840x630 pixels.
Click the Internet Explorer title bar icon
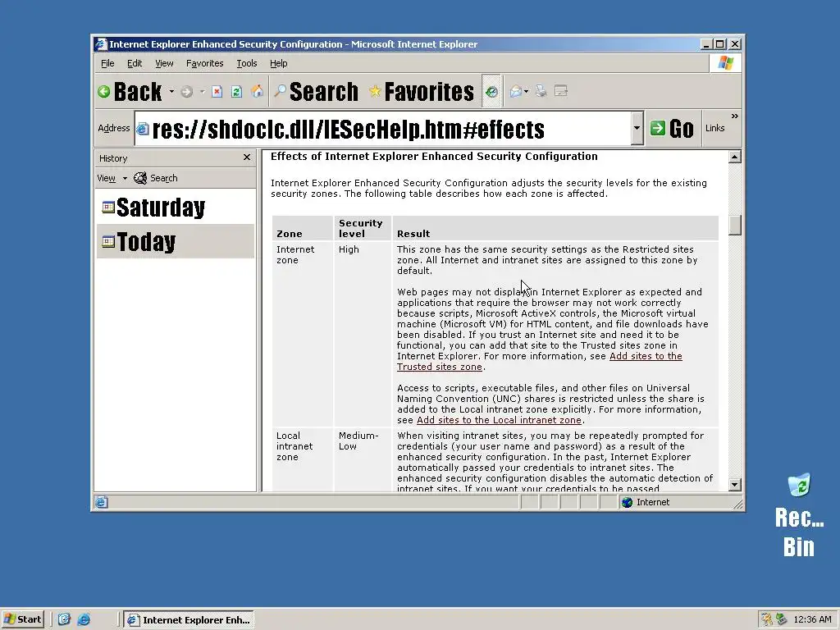(101, 44)
